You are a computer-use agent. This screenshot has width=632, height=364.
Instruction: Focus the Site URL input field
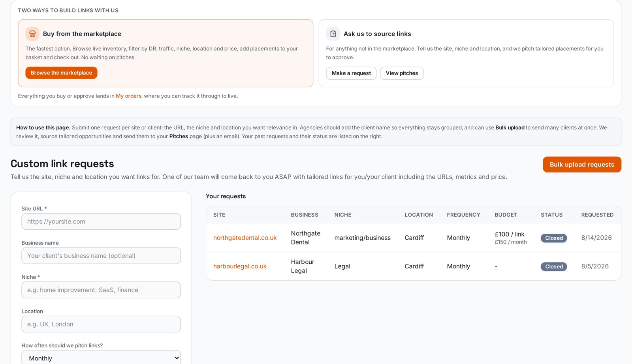(101, 221)
